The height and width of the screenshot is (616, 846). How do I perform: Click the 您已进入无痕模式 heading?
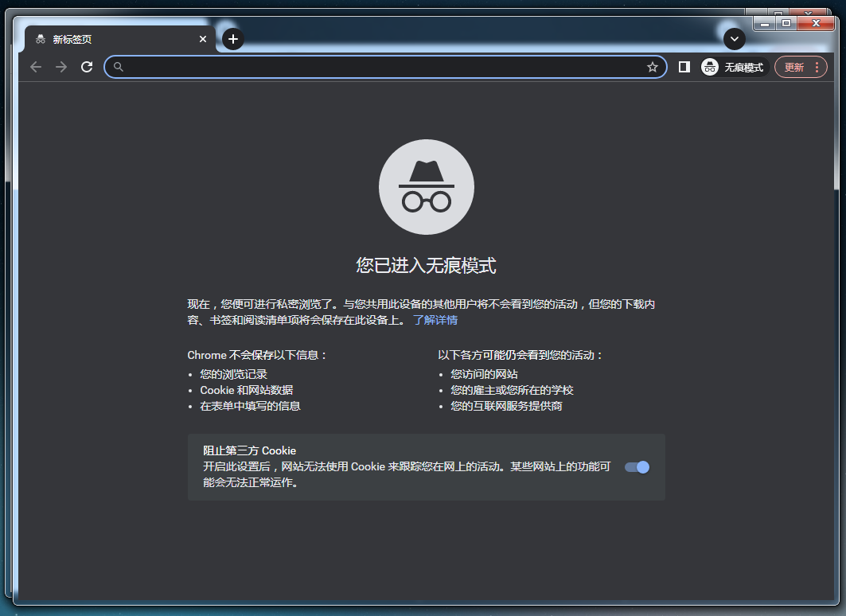click(427, 265)
